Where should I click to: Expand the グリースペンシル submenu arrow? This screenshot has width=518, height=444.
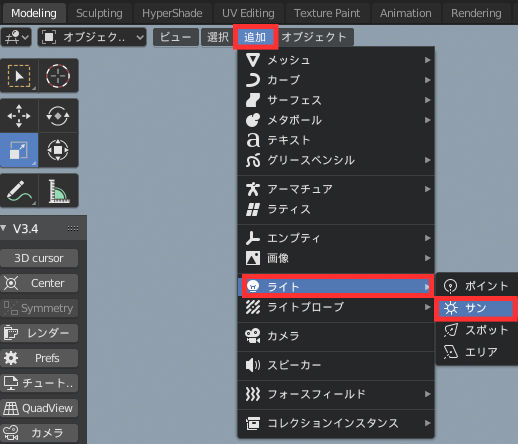[427, 161]
